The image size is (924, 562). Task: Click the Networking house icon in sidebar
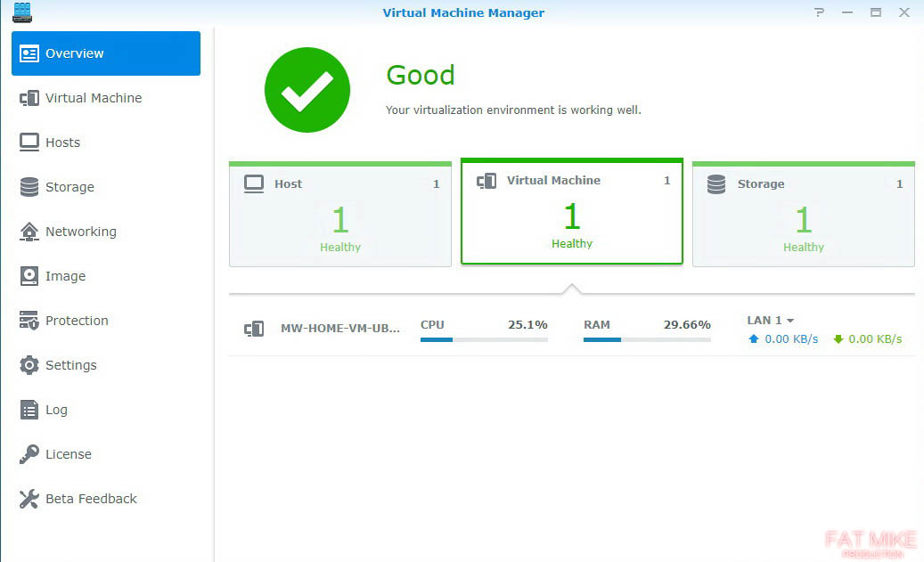[29, 232]
